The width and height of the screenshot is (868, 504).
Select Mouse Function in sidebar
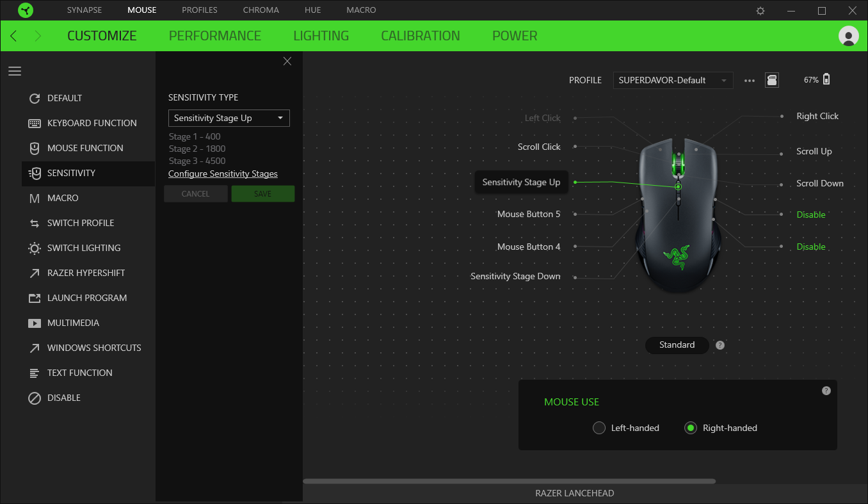[88, 148]
